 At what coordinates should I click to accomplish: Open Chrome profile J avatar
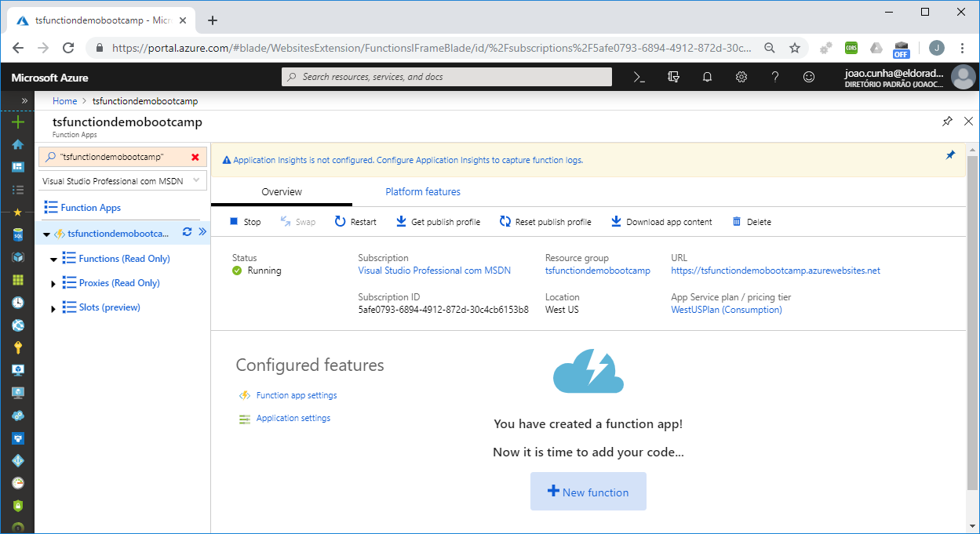coord(937,48)
